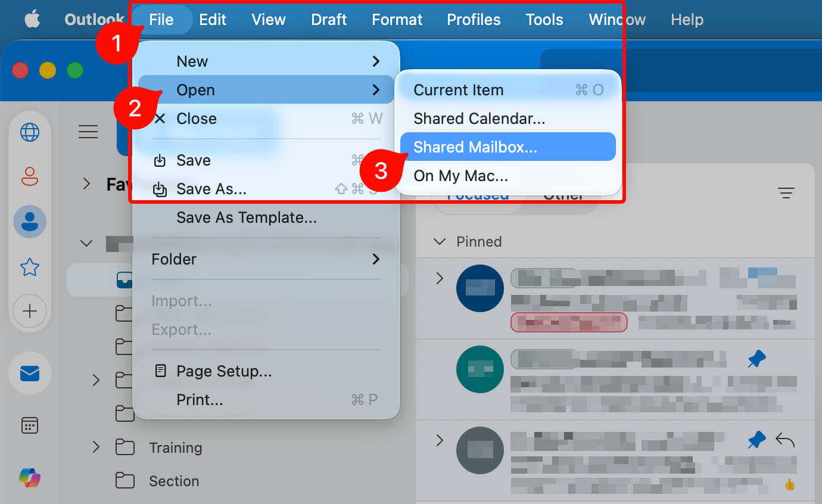Open the Calendar view icon
822x504 pixels.
click(30, 425)
